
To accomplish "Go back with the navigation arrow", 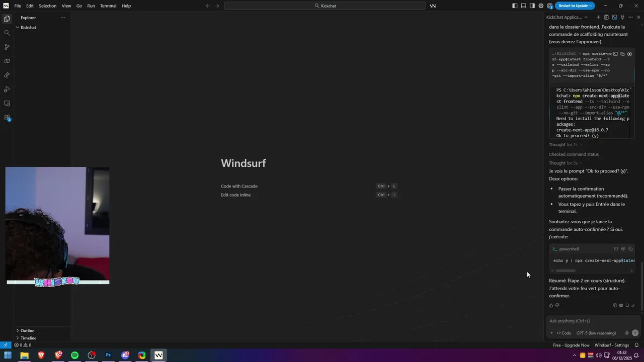I will [x=208, y=6].
